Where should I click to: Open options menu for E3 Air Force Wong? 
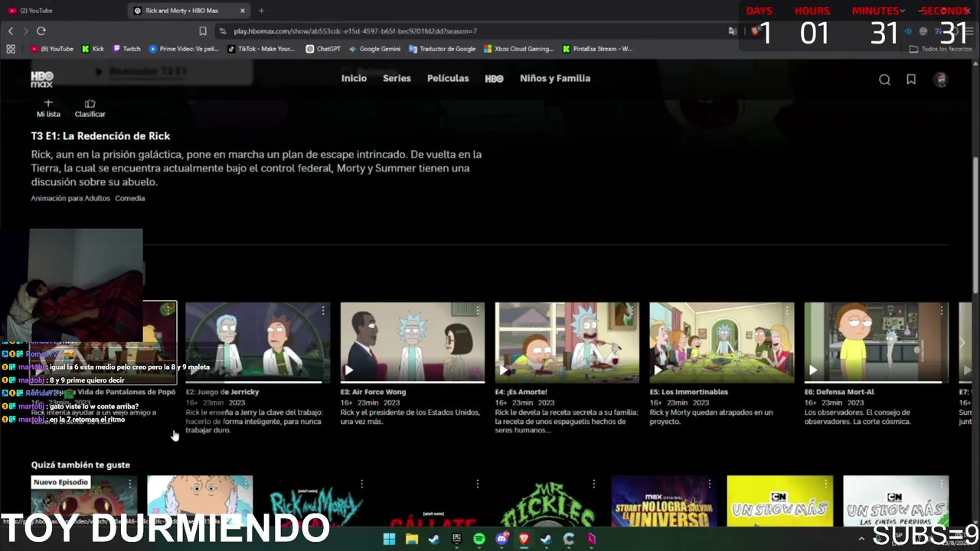point(478,310)
